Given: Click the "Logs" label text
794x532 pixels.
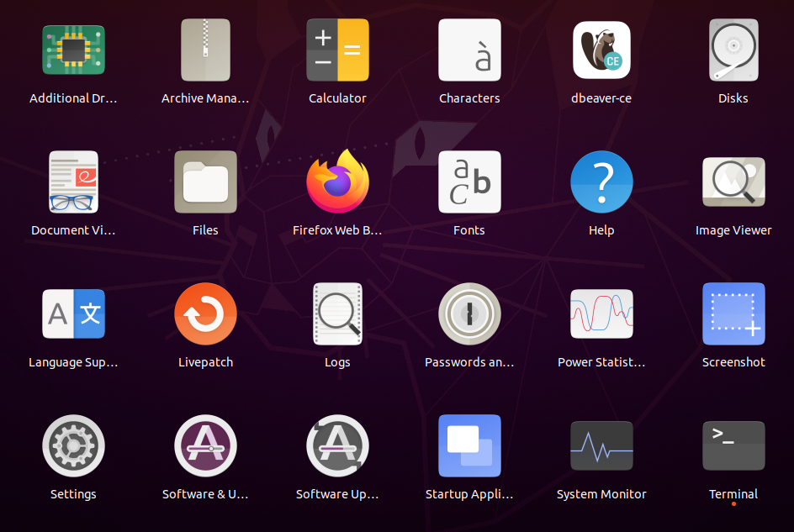Looking at the screenshot, I should point(338,362).
